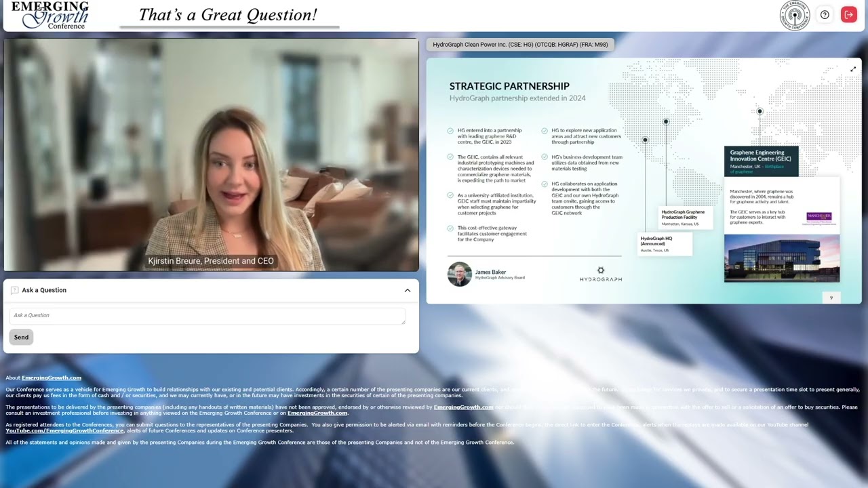Click the University of Manchester logo on slide
The image size is (868, 488).
coord(818,218)
